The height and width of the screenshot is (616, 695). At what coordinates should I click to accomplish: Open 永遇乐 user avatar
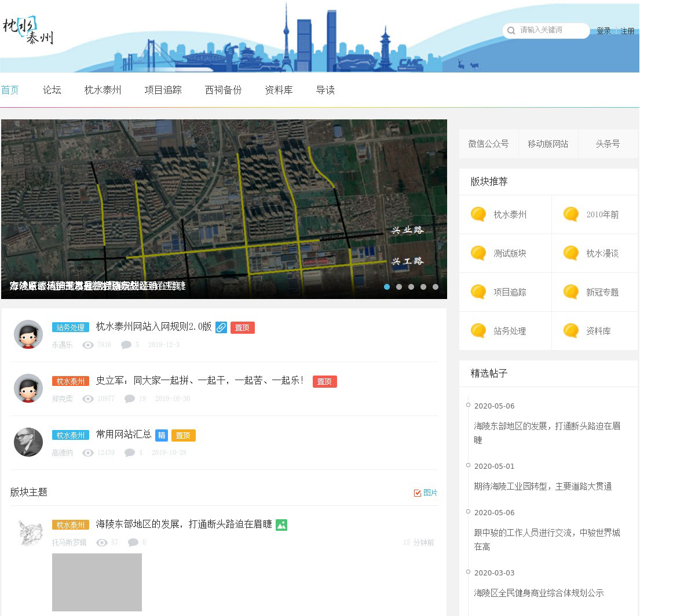click(x=28, y=334)
